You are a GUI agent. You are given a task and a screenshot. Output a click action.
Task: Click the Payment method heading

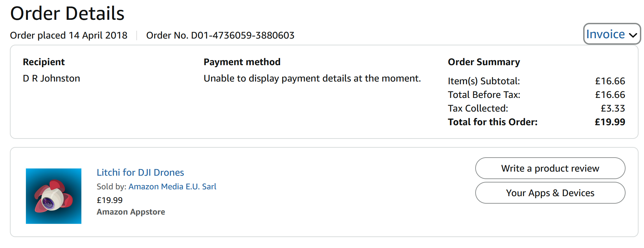pyautogui.click(x=242, y=62)
